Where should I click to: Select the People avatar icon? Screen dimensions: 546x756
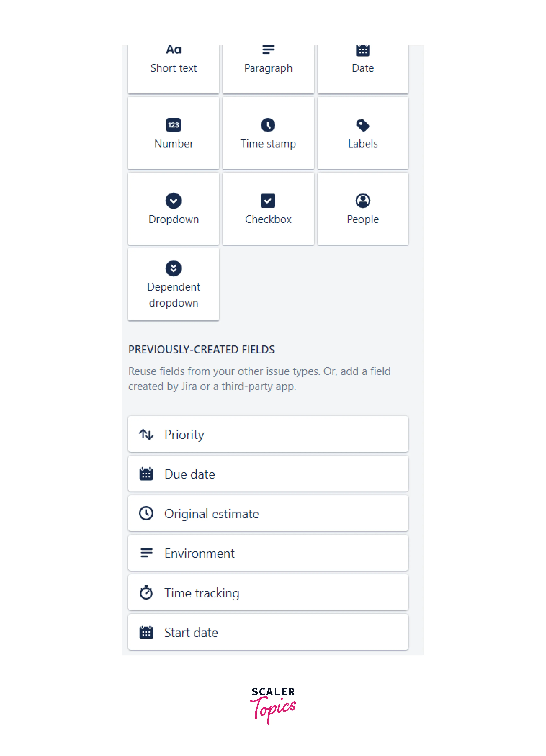tap(363, 201)
